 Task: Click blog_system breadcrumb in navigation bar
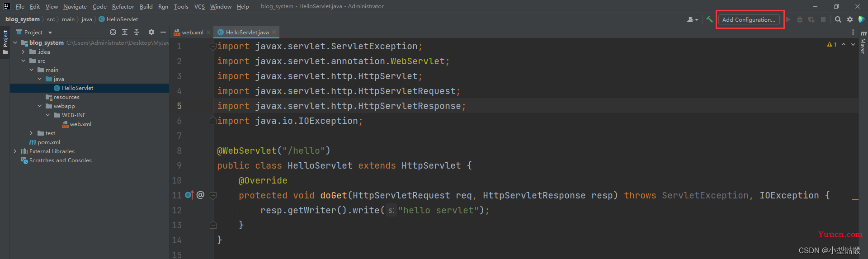pos(23,19)
